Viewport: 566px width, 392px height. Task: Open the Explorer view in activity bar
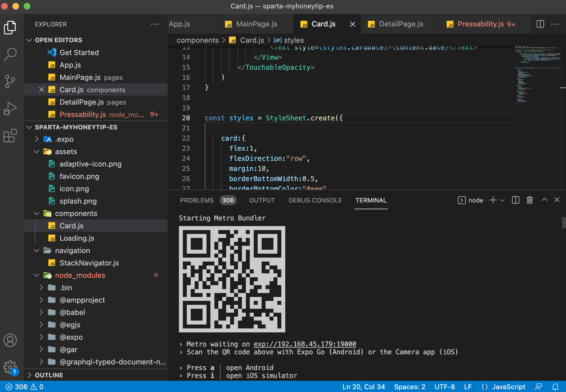coord(10,27)
